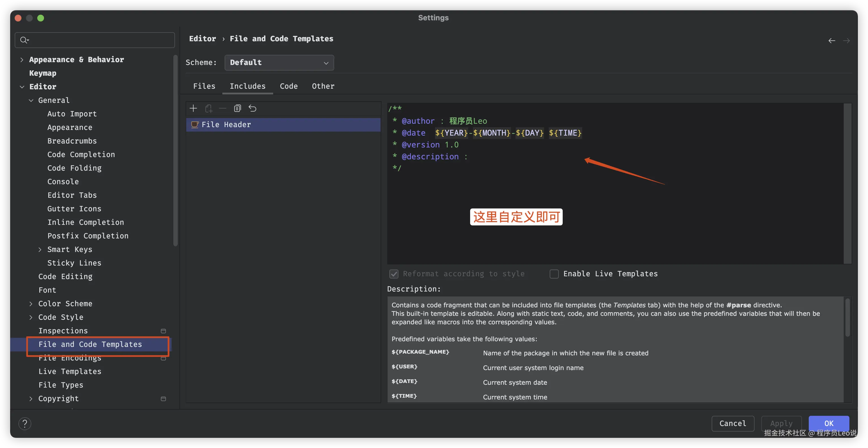Select Keymap in settings tree

pyautogui.click(x=43, y=73)
